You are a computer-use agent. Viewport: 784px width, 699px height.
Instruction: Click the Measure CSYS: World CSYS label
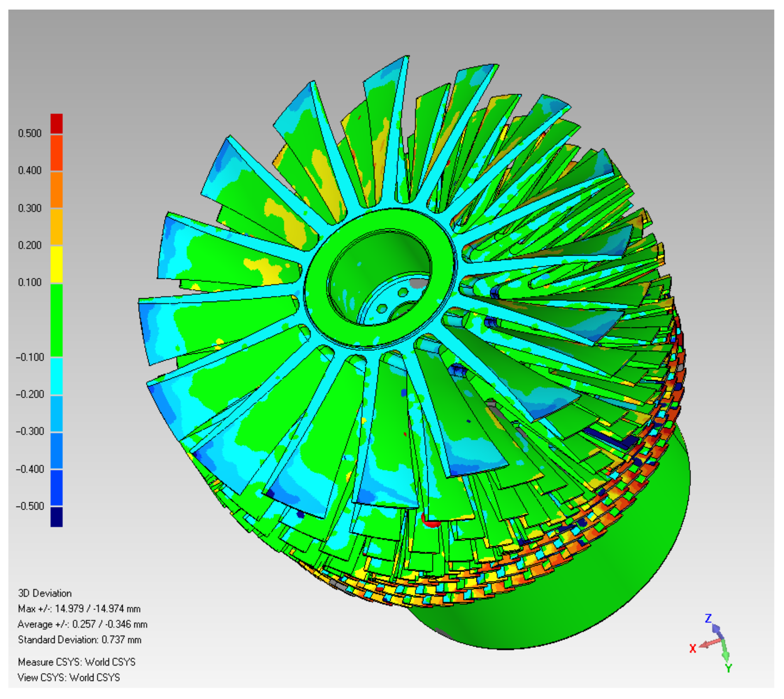76,662
